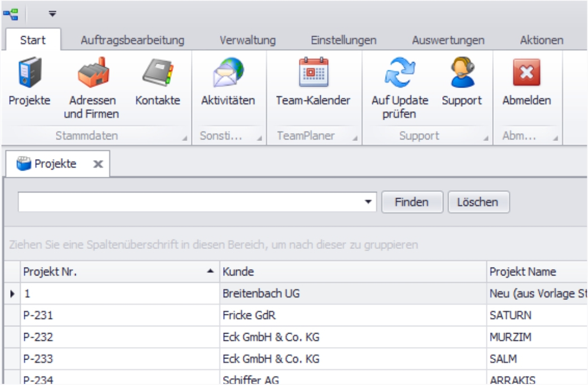This screenshot has height=385, width=588.
Task: Expand the Stammdaten group launcher
Action: point(185,138)
